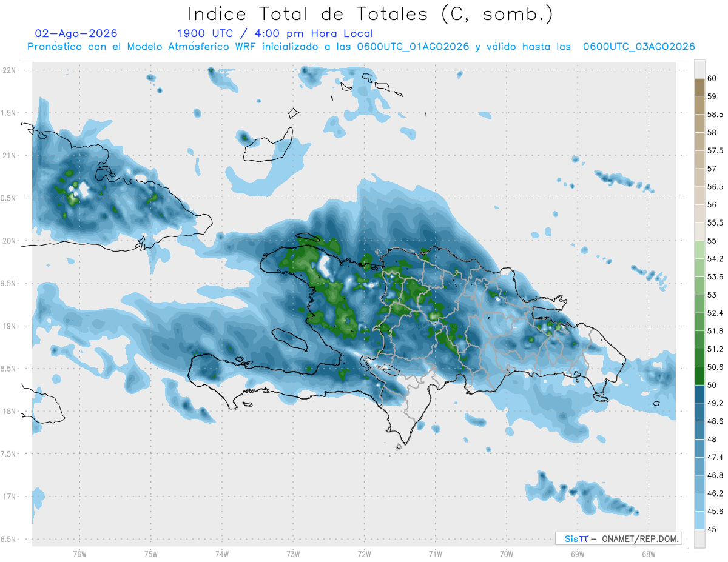Click the colorbar label '58'

(712, 132)
